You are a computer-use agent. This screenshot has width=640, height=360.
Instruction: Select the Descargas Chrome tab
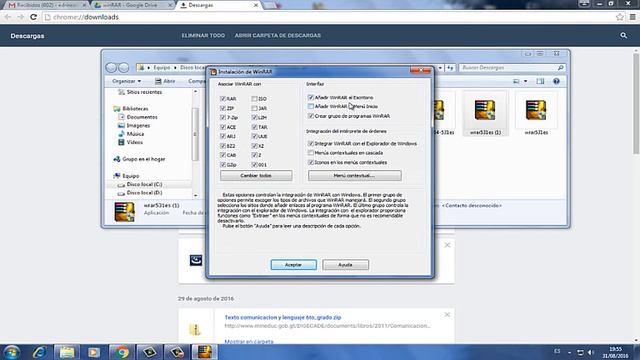pyautogui.click(x=219, y=5)
